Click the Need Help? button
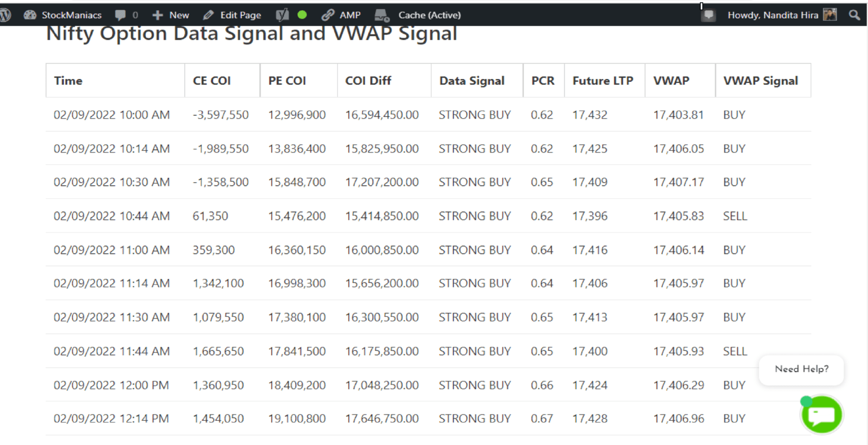This screenshot has width=868, height=445. 801,369
